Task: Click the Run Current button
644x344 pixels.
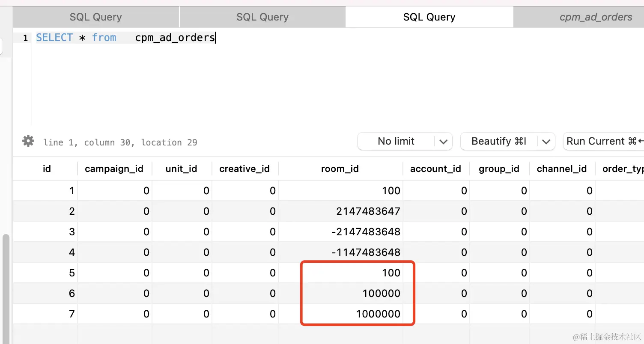Action: (x=604, y=141)
